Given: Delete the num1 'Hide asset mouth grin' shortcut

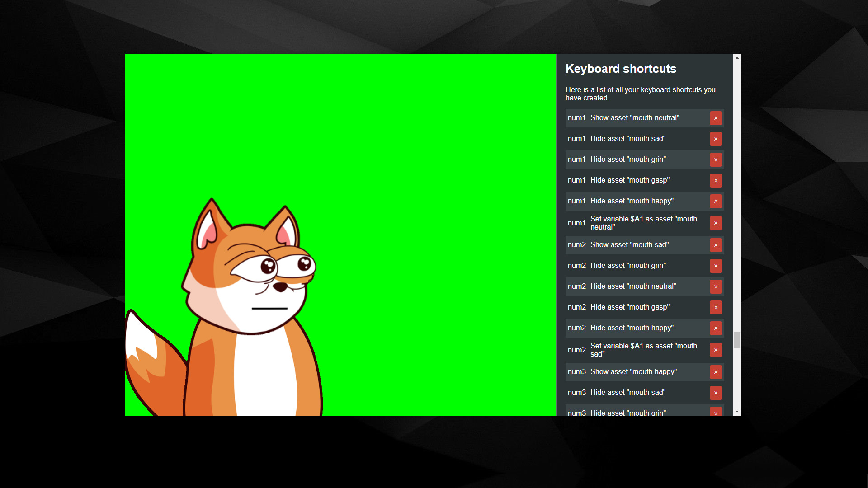Looking at the screenshot, I should [x=716, y=160].
